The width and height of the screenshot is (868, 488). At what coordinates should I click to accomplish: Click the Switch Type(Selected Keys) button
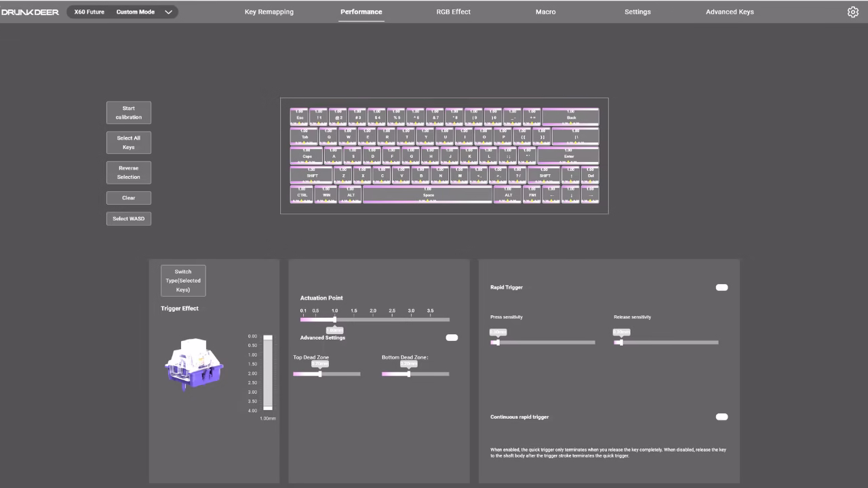coord(183,281)
